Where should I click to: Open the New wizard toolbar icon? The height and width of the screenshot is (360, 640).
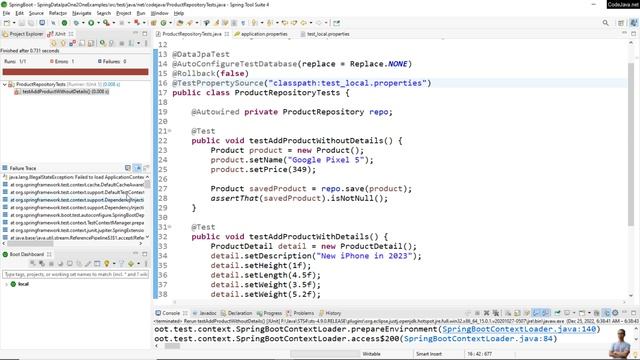(x=7, y=23)
